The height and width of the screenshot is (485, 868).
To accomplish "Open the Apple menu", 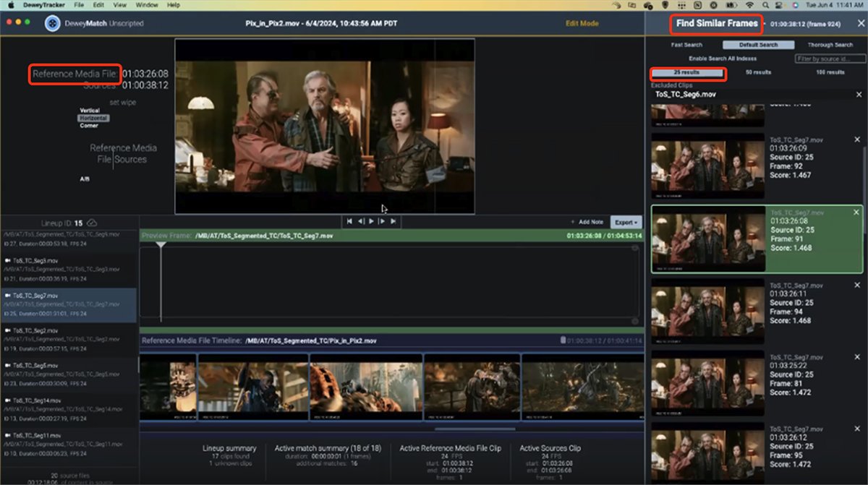I will tap(11, 5).
